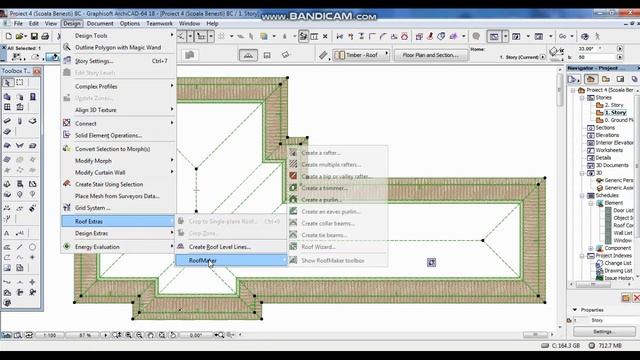Click the Floor Plan and Section button

(431, 55)
